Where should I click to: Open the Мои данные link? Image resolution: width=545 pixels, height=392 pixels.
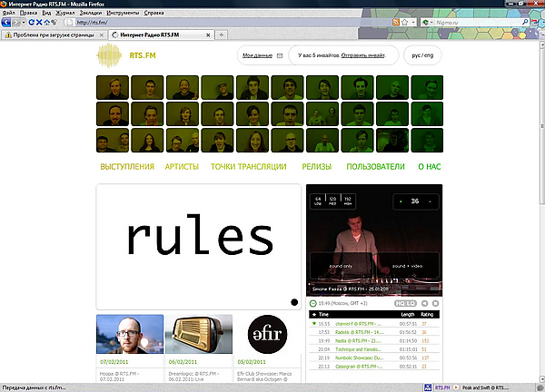pos(257,55)
